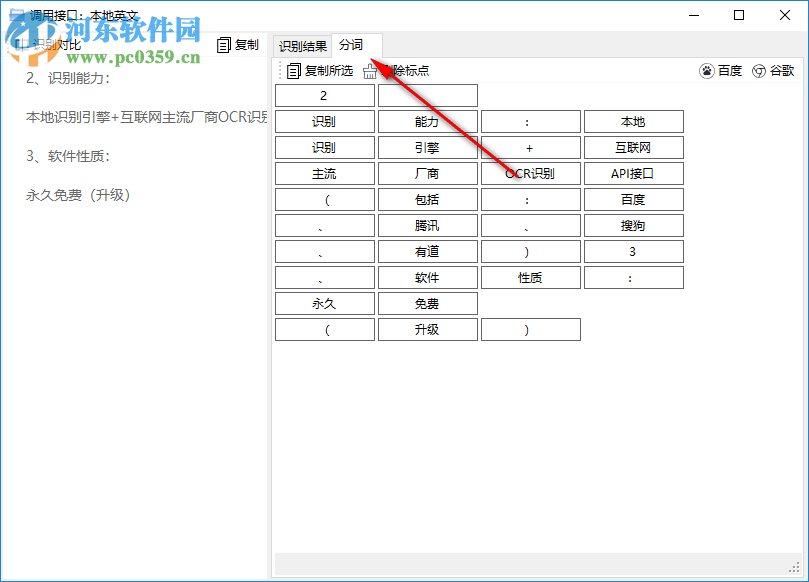The image size is (809, 582).
Task: Click the application icon in the title bar
Action: pyautogui.click(x=14, y=14)
